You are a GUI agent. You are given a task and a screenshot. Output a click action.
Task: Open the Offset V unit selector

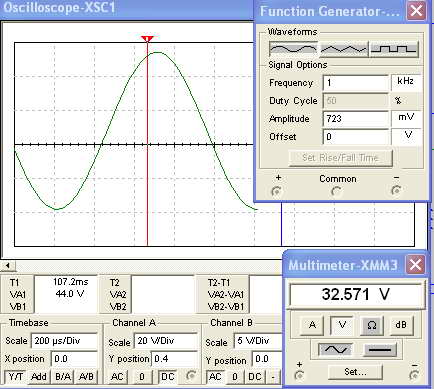point(406,136)
